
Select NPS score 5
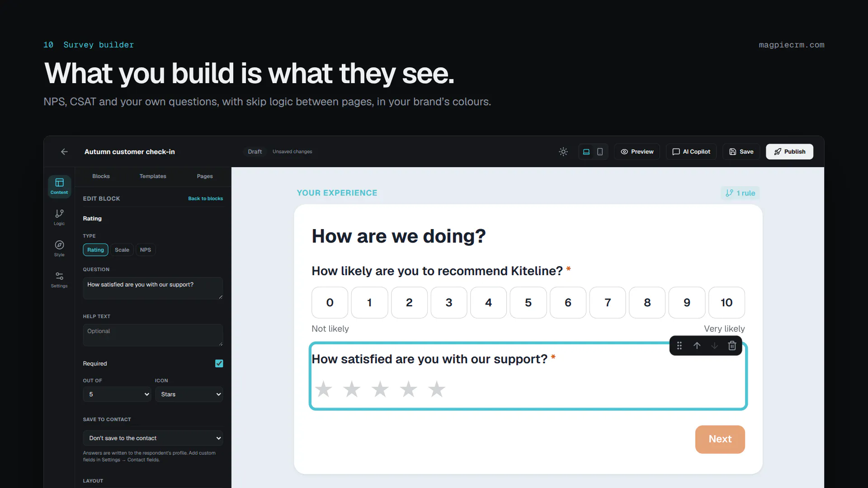528,302
